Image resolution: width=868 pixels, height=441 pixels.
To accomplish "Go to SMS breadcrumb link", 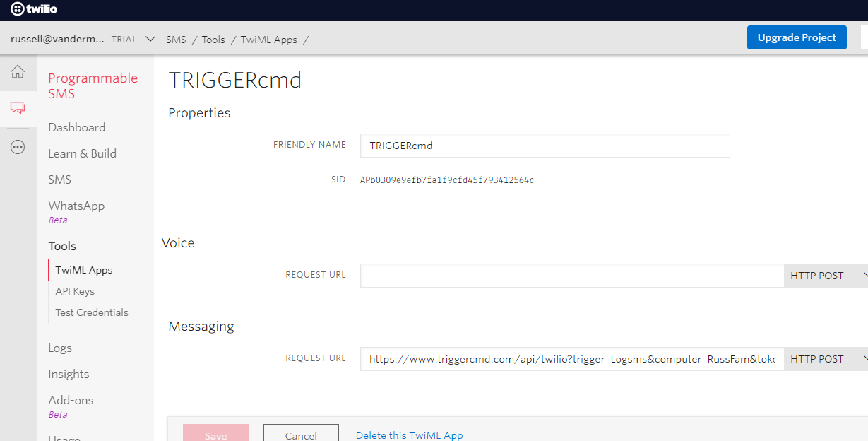I will pyautogui.click(x=176, y=40).
